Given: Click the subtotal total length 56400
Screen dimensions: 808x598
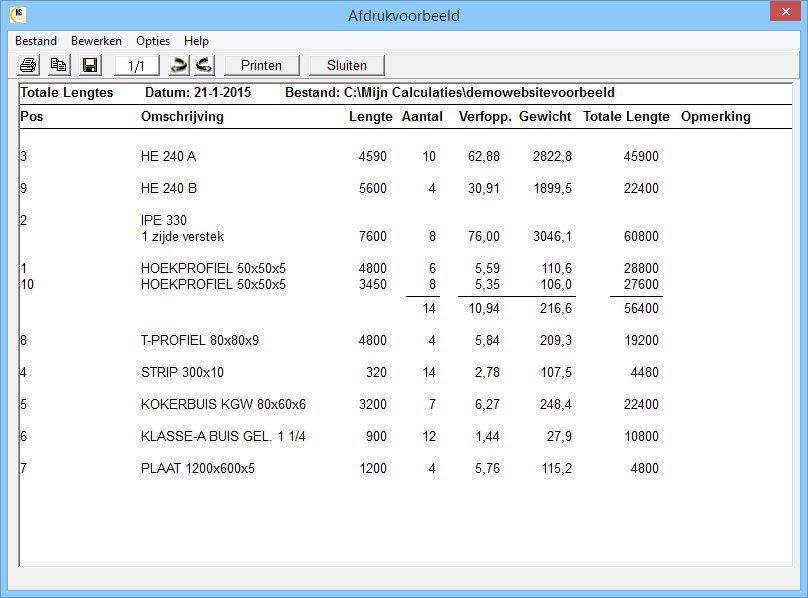Looking at the screenshot, I should click(641, 308).
